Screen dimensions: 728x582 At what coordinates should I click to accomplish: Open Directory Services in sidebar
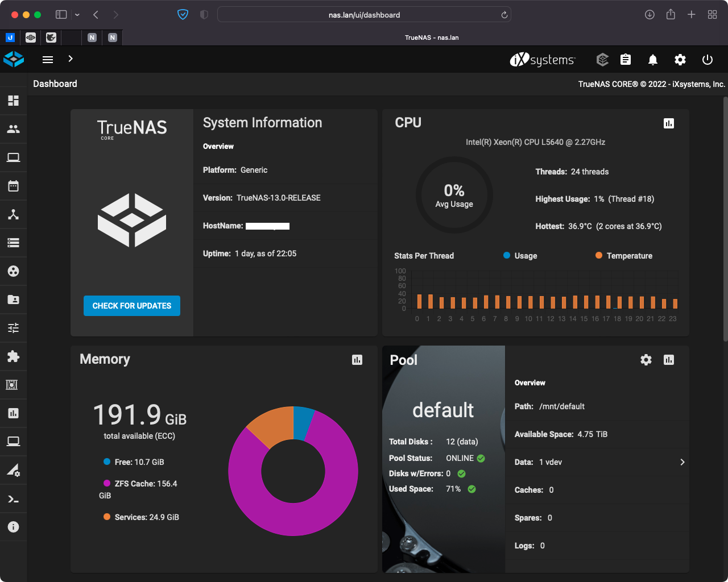(13, 271)
